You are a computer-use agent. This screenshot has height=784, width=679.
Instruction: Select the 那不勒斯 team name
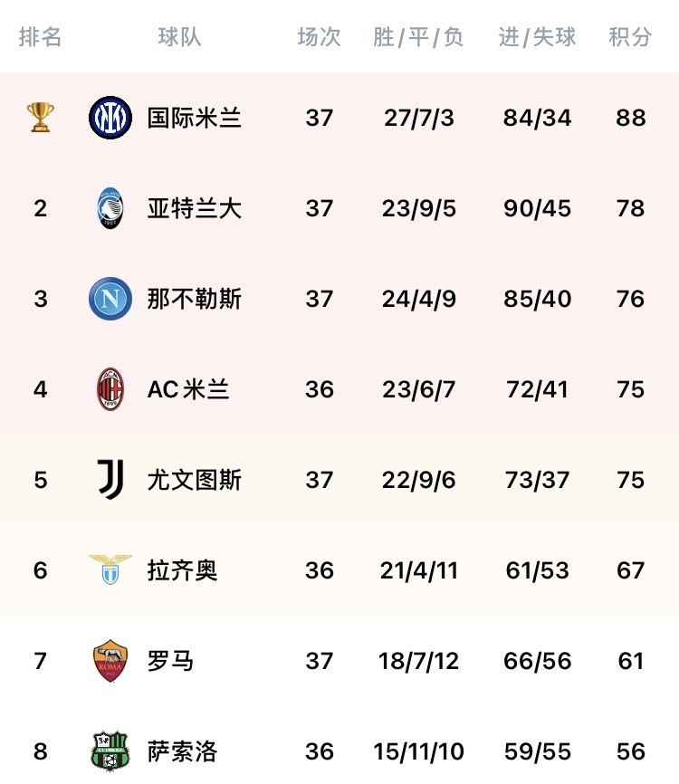point(195,299)
